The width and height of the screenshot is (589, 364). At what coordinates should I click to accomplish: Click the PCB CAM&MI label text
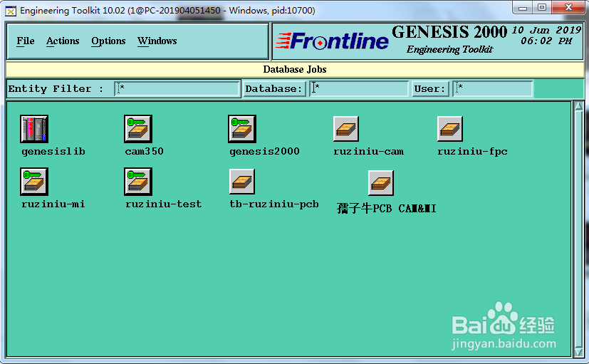[x=387, y=208]
